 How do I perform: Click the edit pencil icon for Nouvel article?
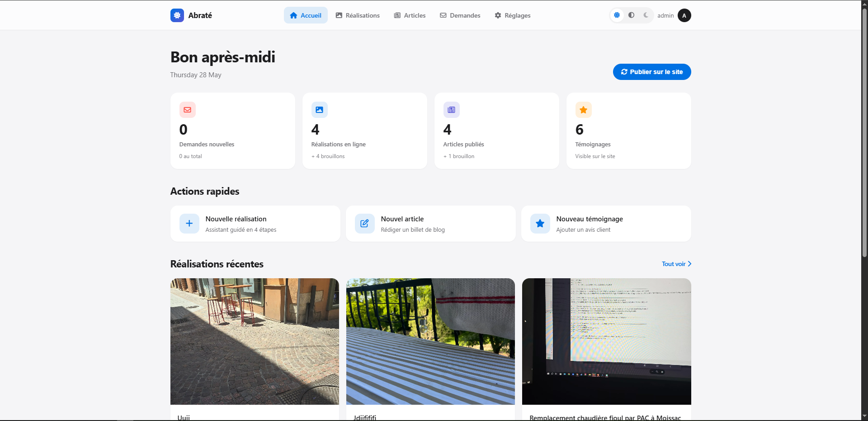[365, 224]
